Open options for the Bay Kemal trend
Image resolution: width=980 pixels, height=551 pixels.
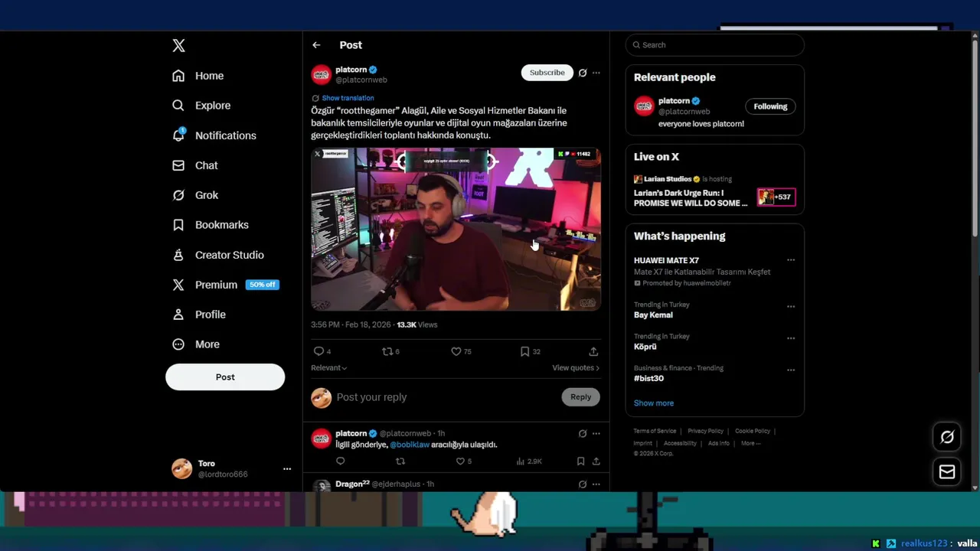(x=791, y=307)
